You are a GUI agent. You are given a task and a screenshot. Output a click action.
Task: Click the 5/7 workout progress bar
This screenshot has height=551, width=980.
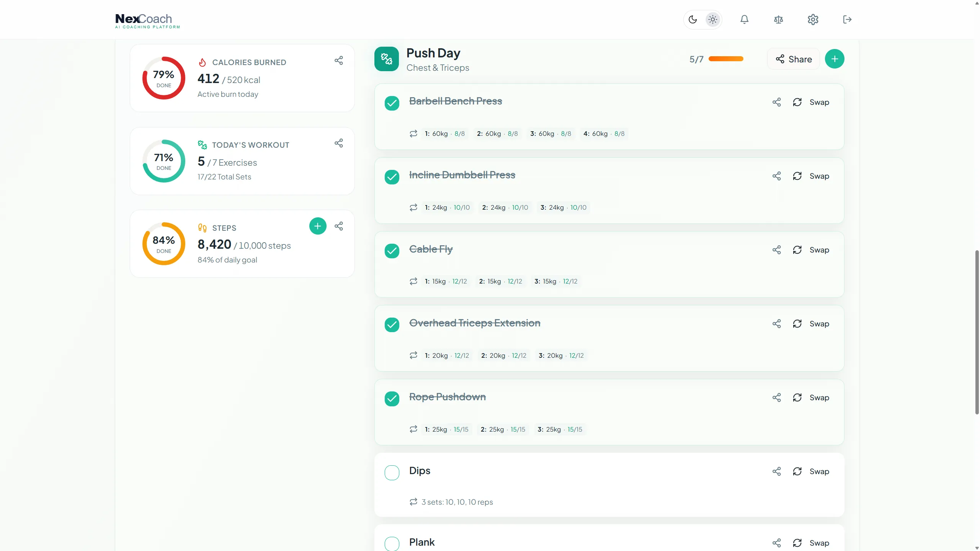[x=726, y=59]
